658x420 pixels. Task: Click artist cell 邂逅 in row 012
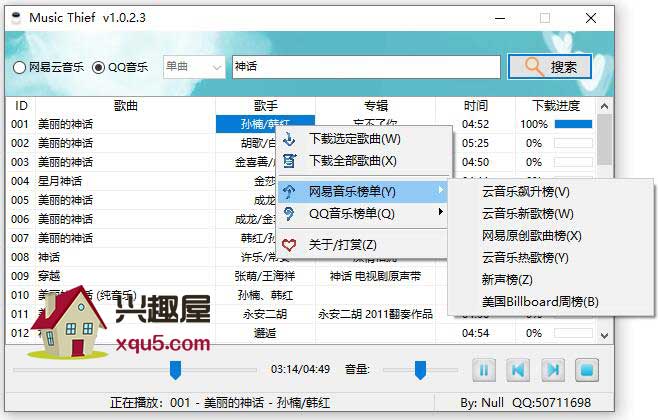pyautogui.click(x=265, y=333)
